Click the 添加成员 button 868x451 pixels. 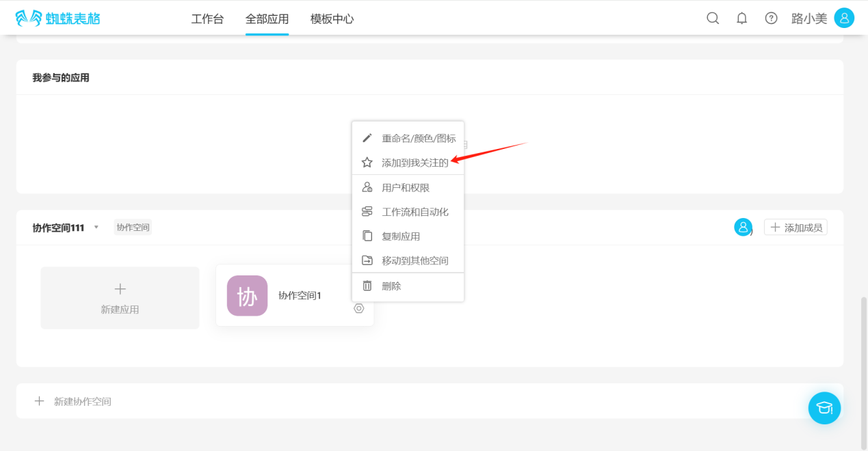click(795, 228)
